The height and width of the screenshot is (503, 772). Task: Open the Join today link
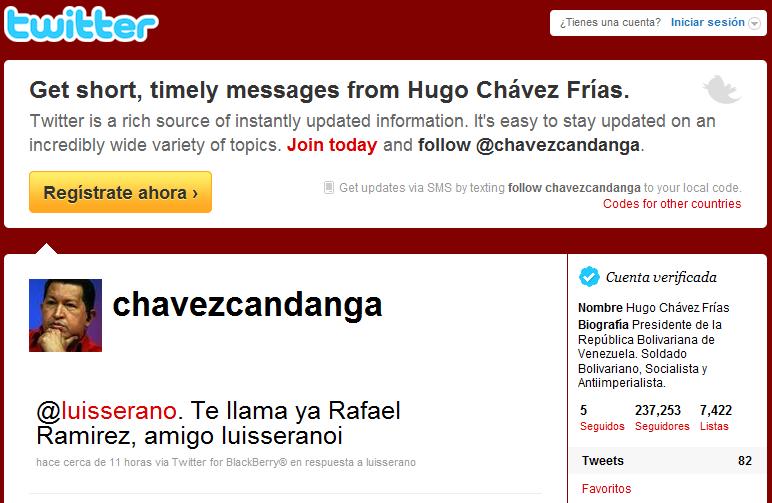click(x=332, y=145)
